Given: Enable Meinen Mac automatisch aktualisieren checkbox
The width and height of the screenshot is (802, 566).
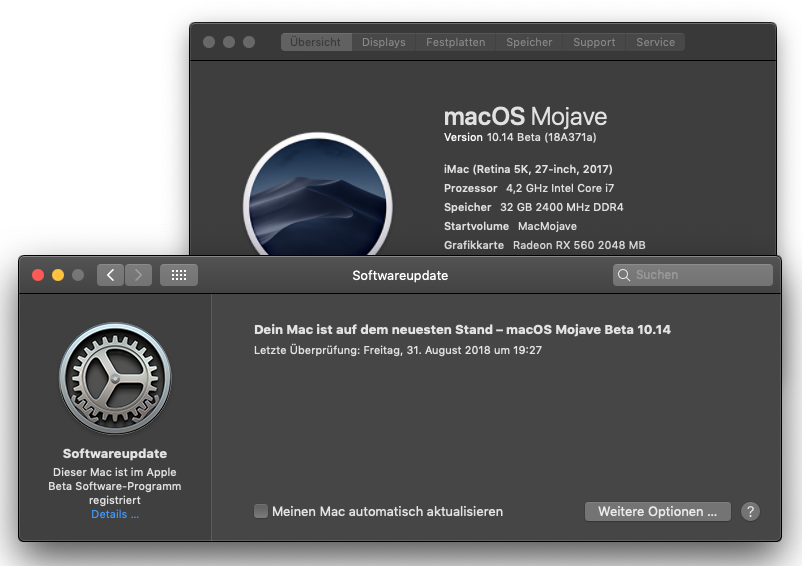Looking at the screenshot, I should point(261,511).
